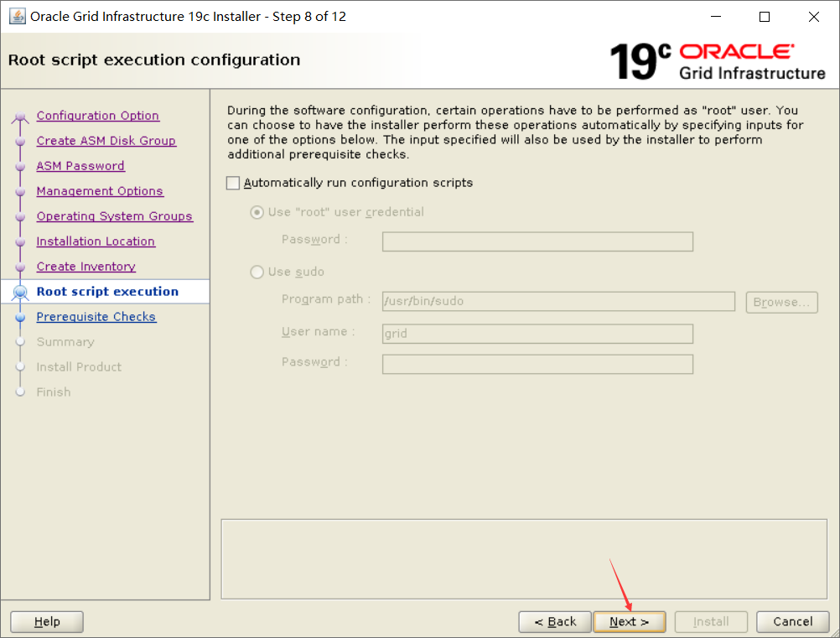Click the Oracle 19c Grid Infrastructure logo
The width and height of the screenshot is (840, 638).
coord(718,61)
